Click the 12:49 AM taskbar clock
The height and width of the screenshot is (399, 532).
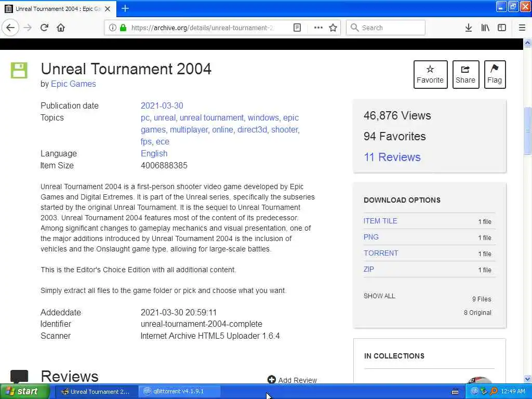tap(513, 391)
